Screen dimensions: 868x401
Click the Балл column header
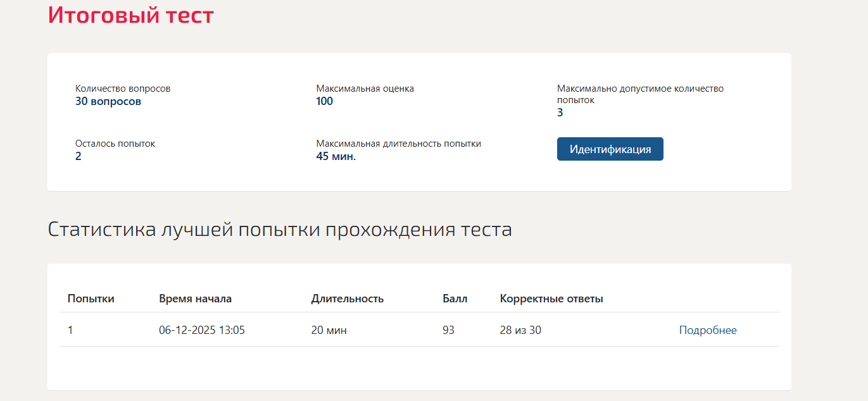(455, 299)
